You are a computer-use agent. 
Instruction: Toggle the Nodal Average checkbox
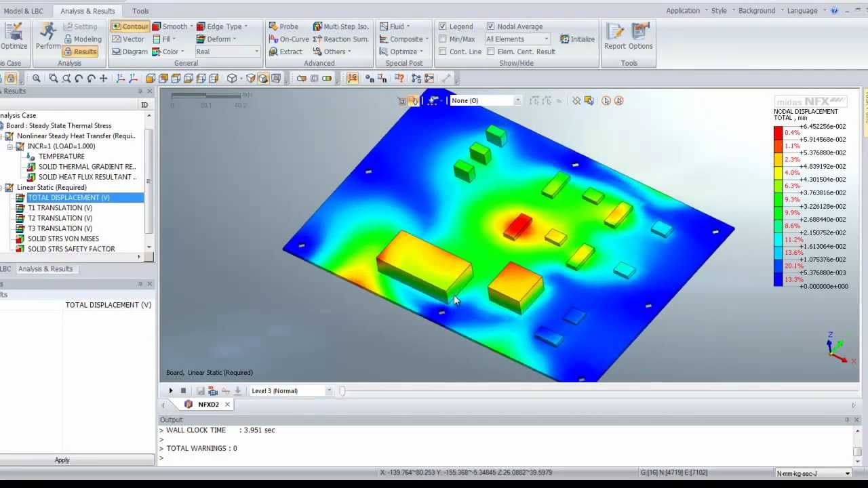[x=490, y=26]
